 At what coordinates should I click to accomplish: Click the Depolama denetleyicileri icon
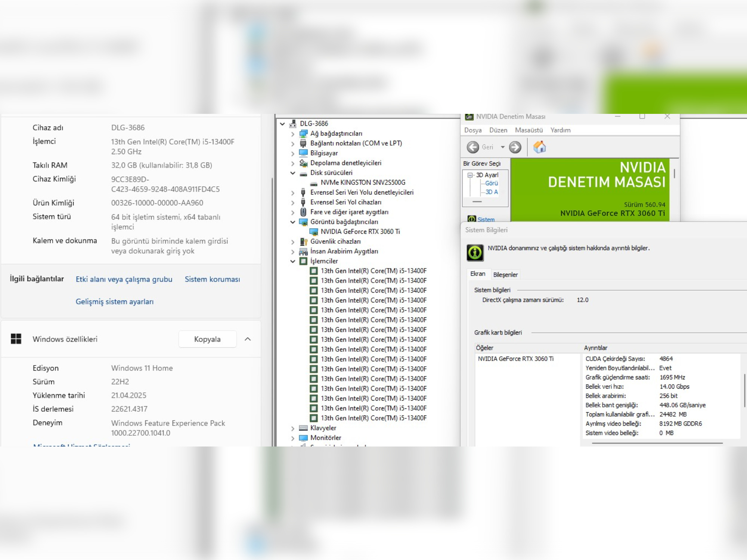point(303,163)
